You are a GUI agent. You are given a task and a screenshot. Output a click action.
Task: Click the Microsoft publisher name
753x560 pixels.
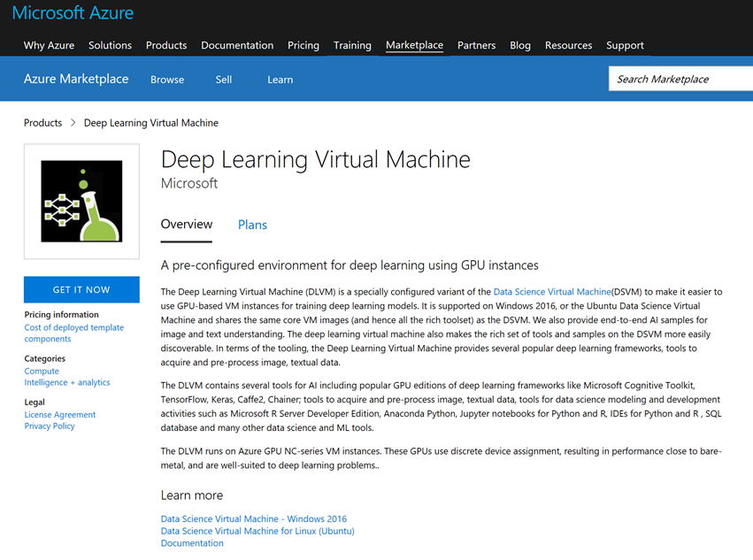click(x=189, y=183)
